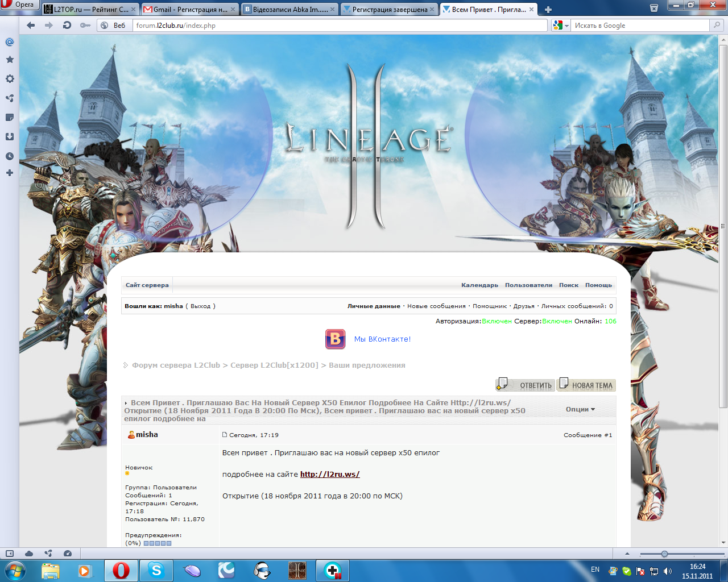
Task: Open Unite panel in Opera sidebar
Action: pos(9,98)
